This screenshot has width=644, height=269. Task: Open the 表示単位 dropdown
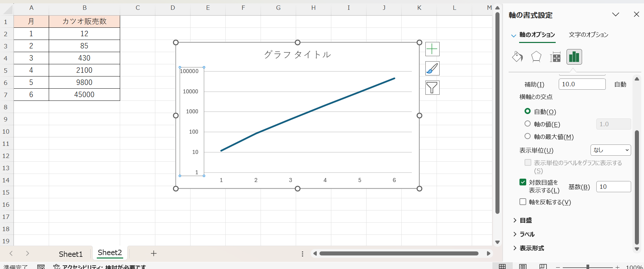tap(610, 150)
